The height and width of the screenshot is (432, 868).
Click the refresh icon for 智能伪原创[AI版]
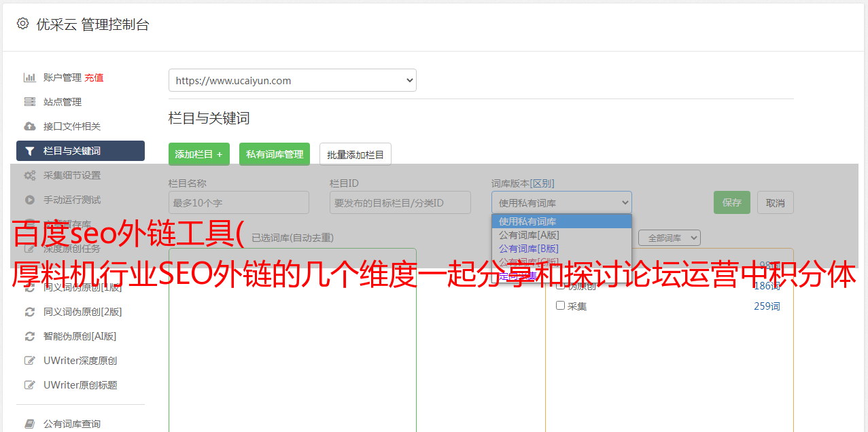click(x=29, y=336)
